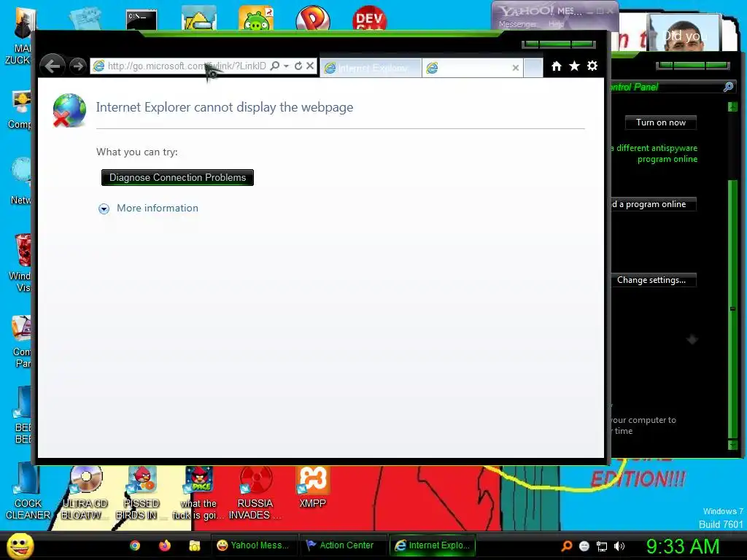
Task: Open the ULTRA CD BLOATW desktop shortcut
Action: coord(85,494)
